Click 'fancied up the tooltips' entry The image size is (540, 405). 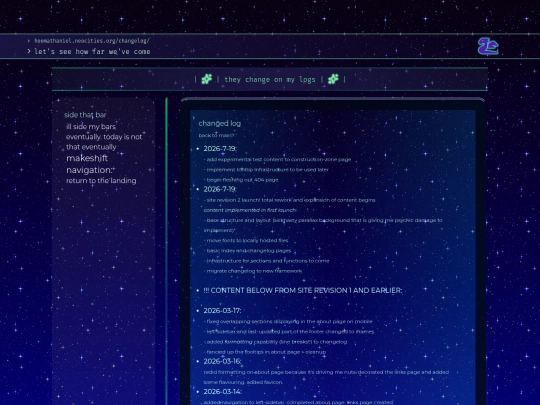pyautogui.click(x=265, y=352)
